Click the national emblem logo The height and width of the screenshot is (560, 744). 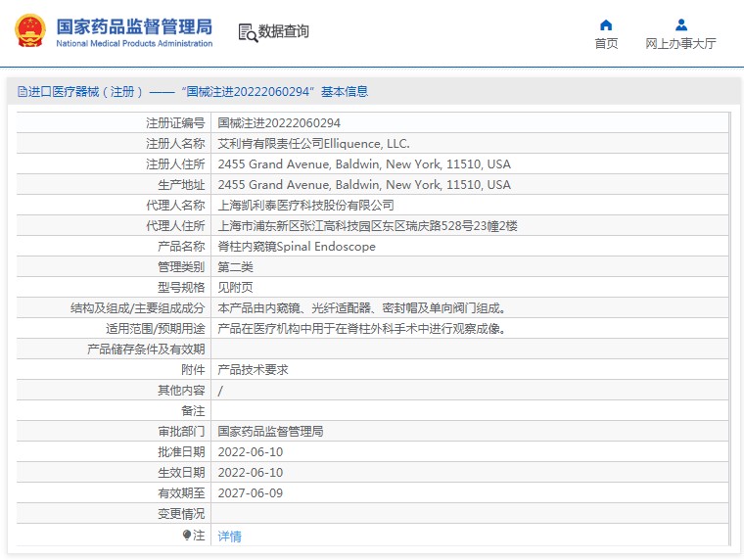(x=30, y=30)
